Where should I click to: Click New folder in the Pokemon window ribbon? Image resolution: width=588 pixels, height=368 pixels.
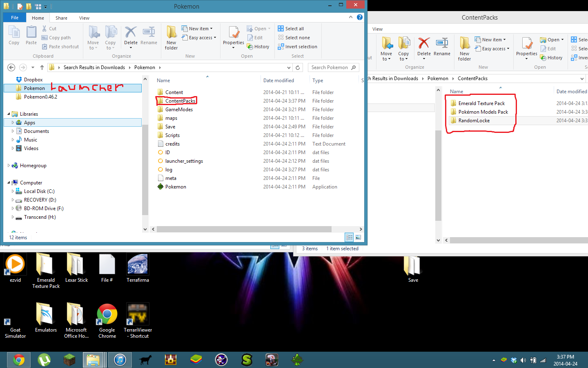point(171,38)
